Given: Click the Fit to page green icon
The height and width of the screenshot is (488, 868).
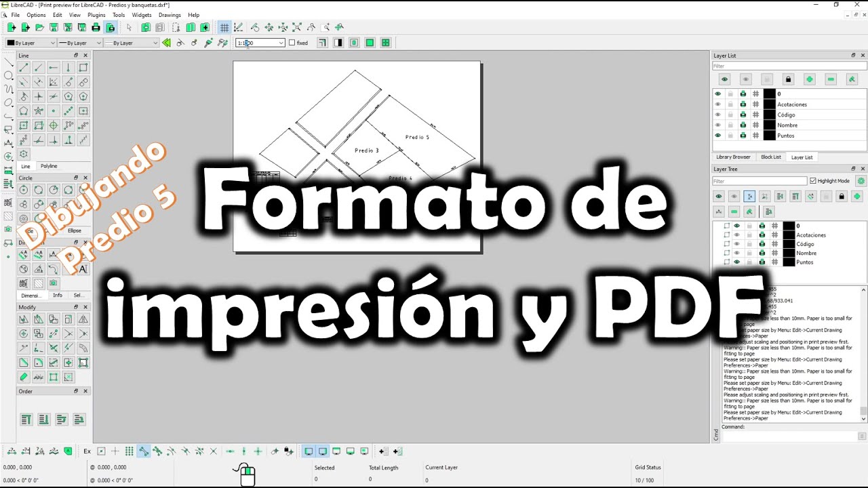Looking at the screenshot, I should tap(370, 43).
